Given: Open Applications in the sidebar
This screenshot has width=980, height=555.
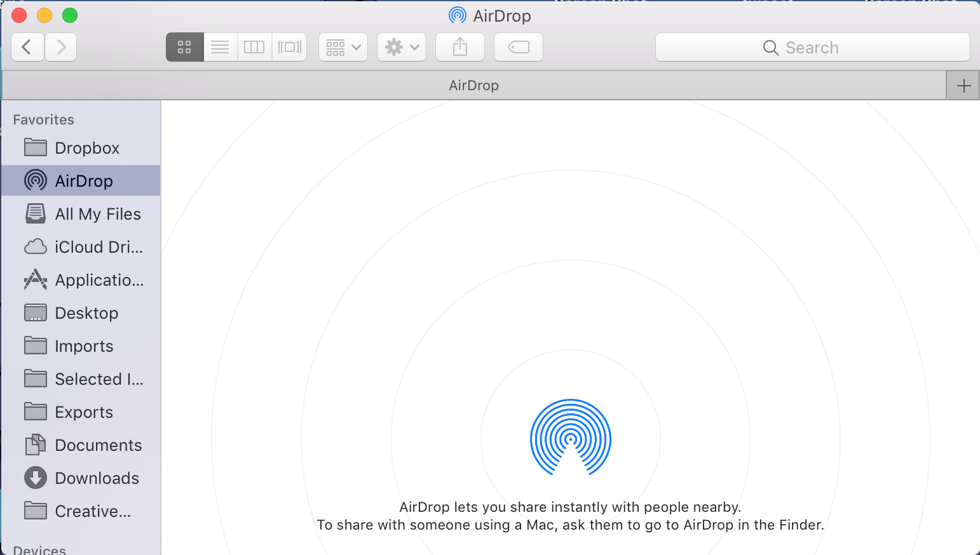Looking at the screenshot, I should pyautogui.click(x=81, y=280).
